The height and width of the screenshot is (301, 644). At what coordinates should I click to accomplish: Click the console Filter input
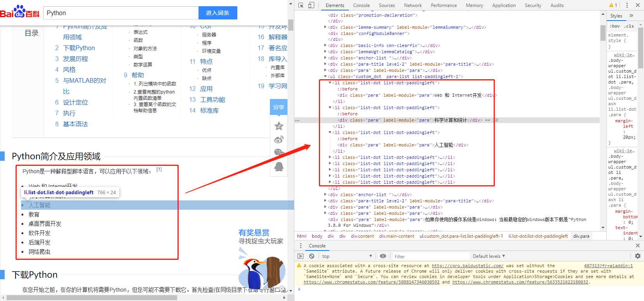(x=430, y=256)
